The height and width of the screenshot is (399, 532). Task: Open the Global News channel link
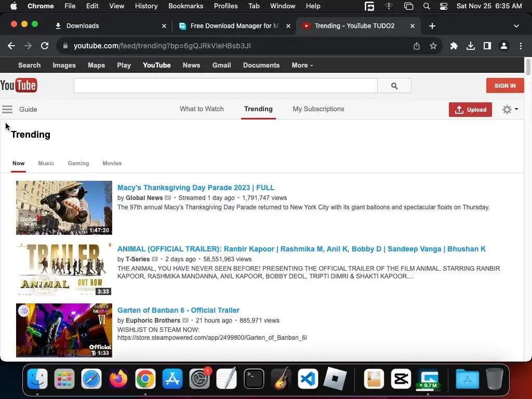pos(144,198)
